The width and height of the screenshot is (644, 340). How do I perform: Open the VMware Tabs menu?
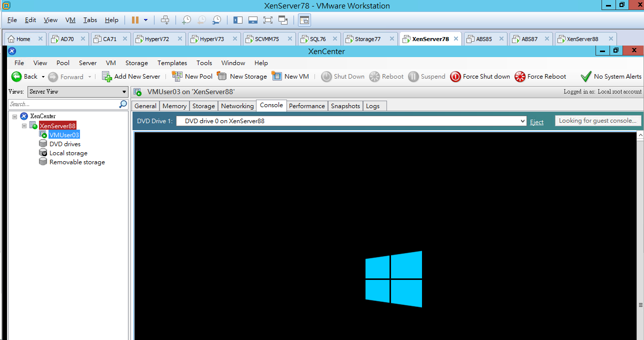coord(90,20)
